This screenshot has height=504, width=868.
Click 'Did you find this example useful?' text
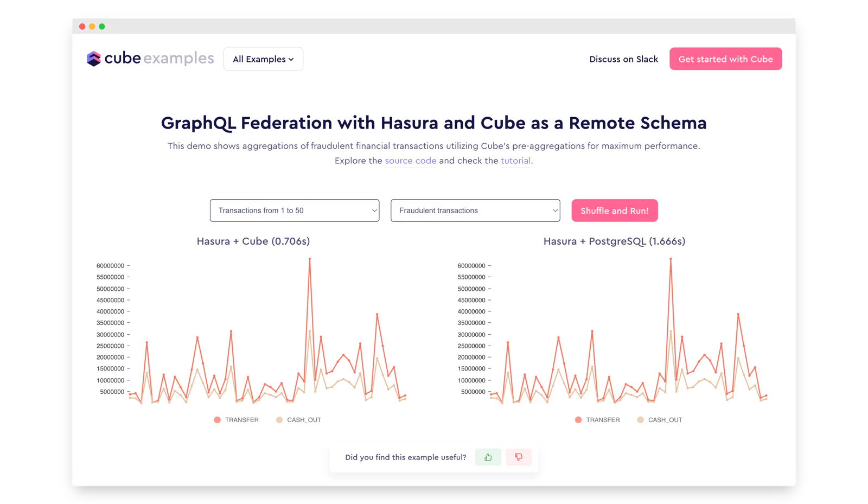406,457
